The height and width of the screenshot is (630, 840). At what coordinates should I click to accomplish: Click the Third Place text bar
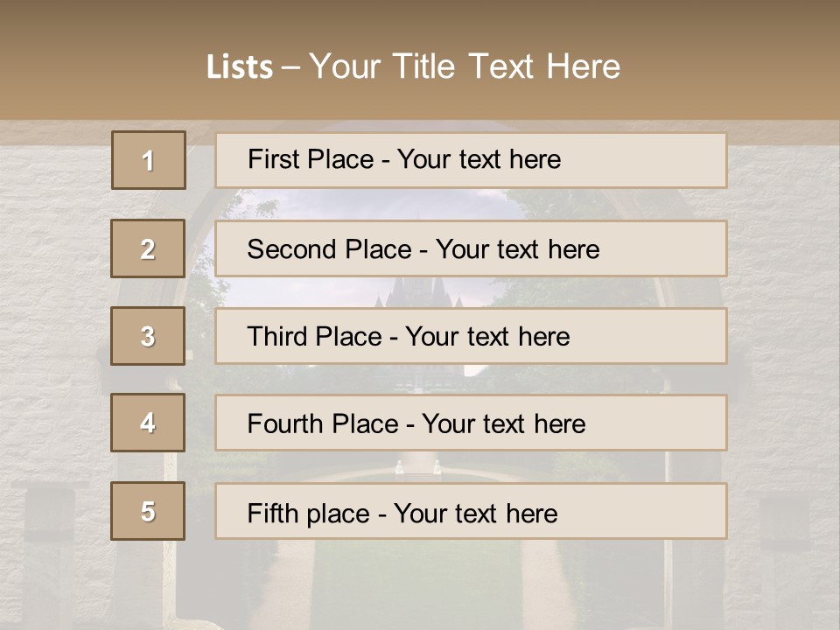(471, 336)
